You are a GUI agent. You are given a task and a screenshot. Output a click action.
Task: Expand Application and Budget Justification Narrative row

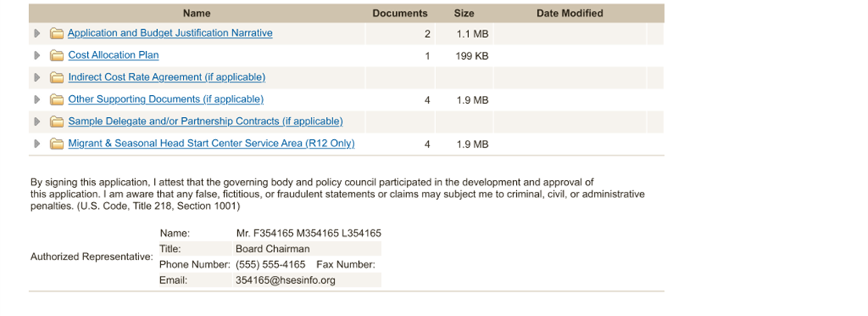coord(37,34)
